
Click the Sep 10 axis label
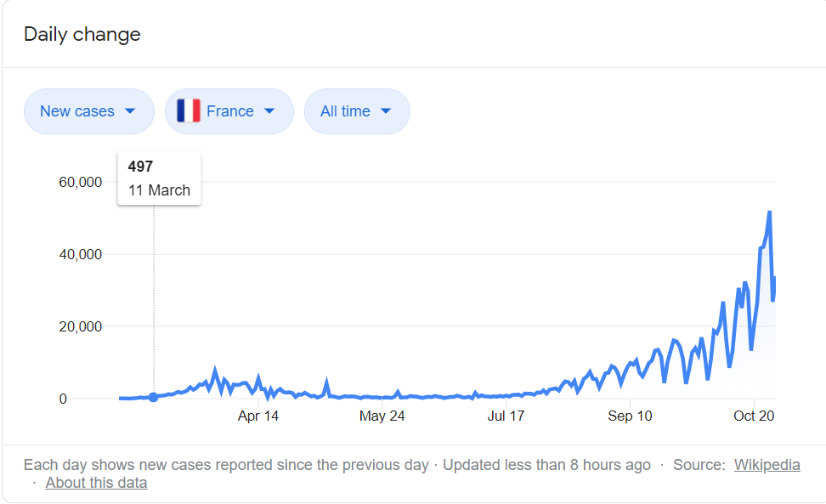click(630, 416)
